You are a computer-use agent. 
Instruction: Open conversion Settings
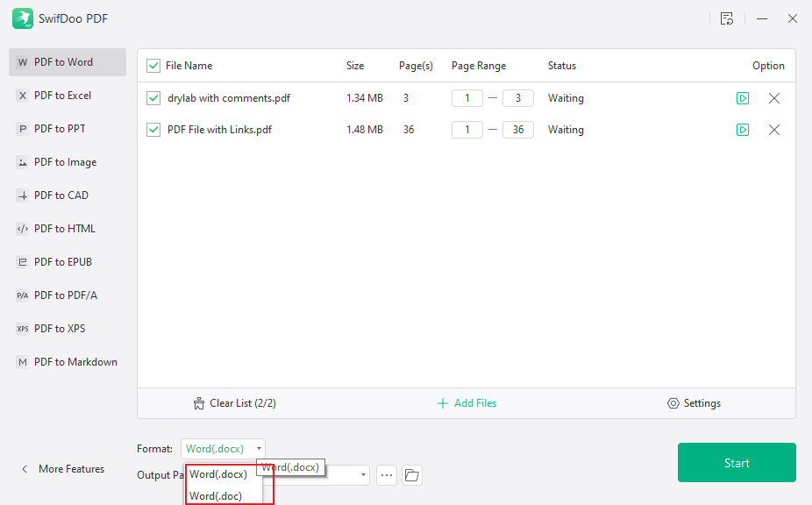(x=694, y=402)
